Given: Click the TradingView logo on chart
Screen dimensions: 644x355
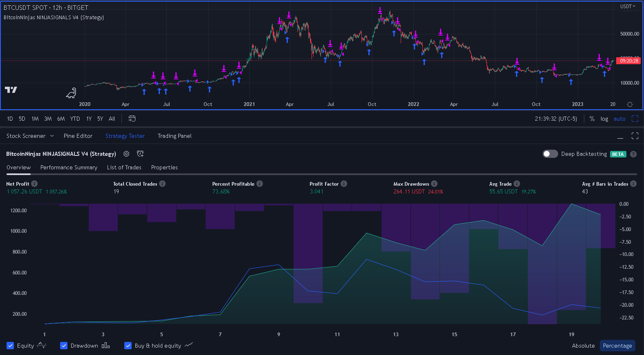Looking at the screenshot, I should pos(11,90).
